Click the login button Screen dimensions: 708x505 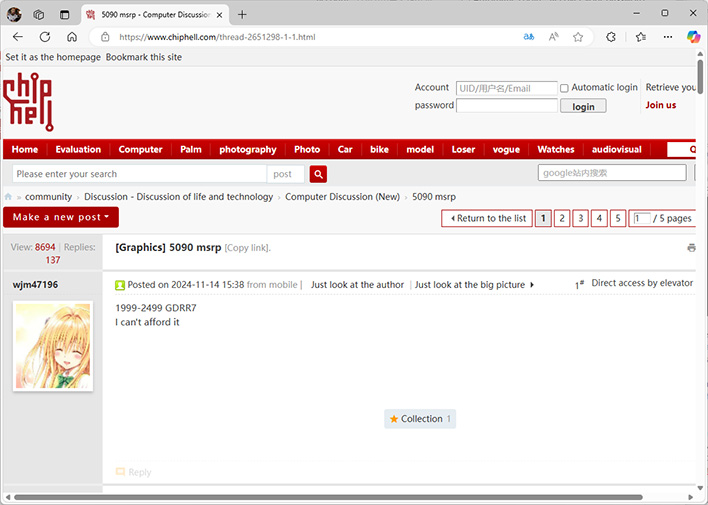(x=583, y=106)
